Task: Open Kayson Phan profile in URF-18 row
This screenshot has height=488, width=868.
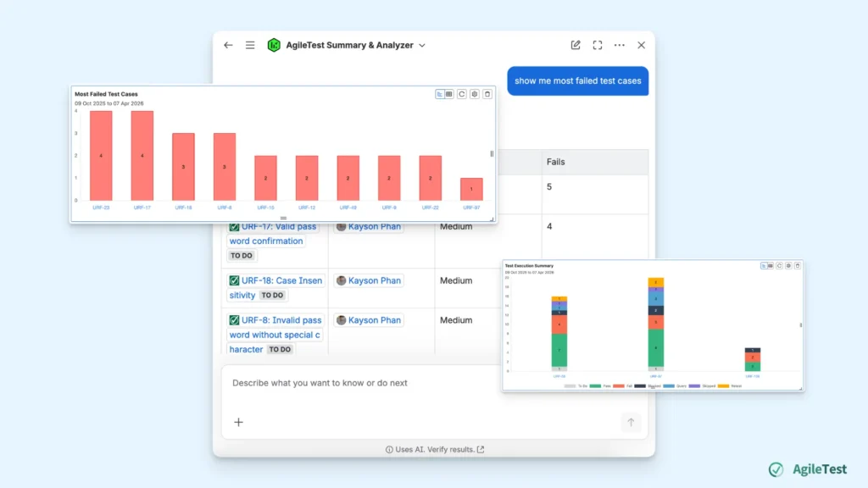Action: coord(369,280)
